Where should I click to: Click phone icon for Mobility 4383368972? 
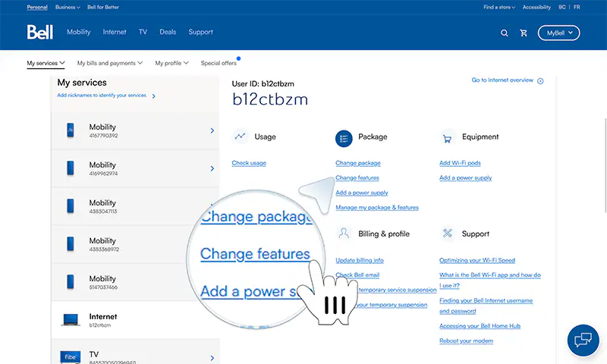pos(71,244)
